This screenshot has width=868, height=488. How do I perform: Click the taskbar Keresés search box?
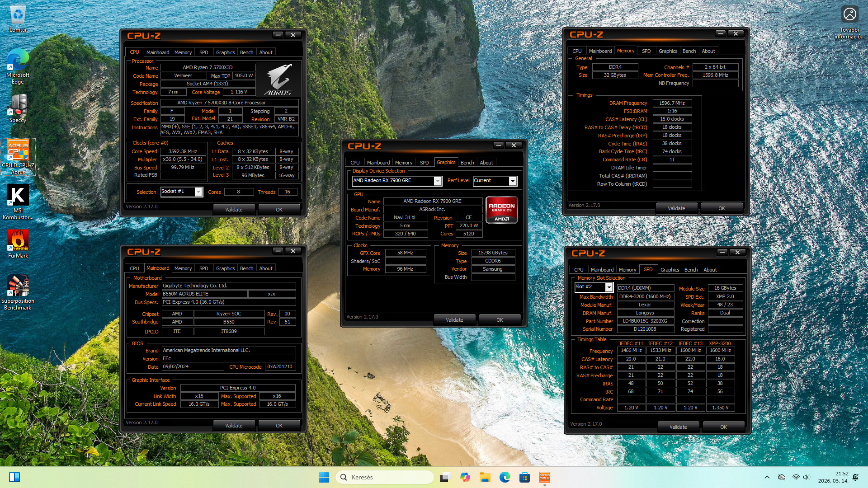pyautogui.click(x=385, y=477)
